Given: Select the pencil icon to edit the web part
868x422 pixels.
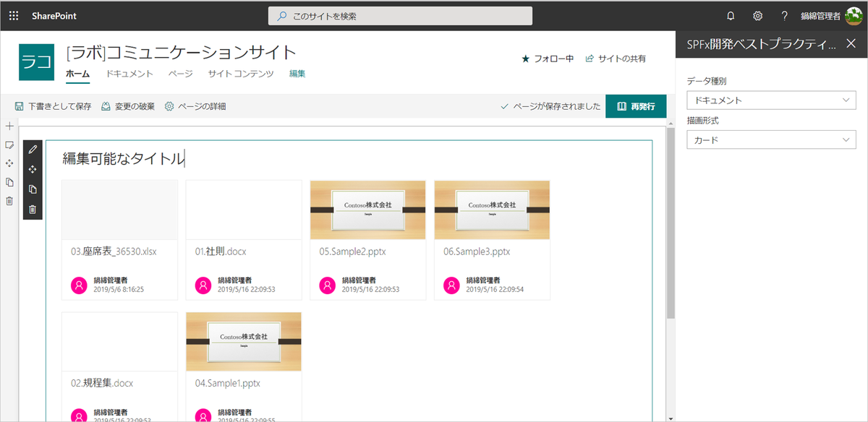Looking at the screenshot, I should point(33,150).
